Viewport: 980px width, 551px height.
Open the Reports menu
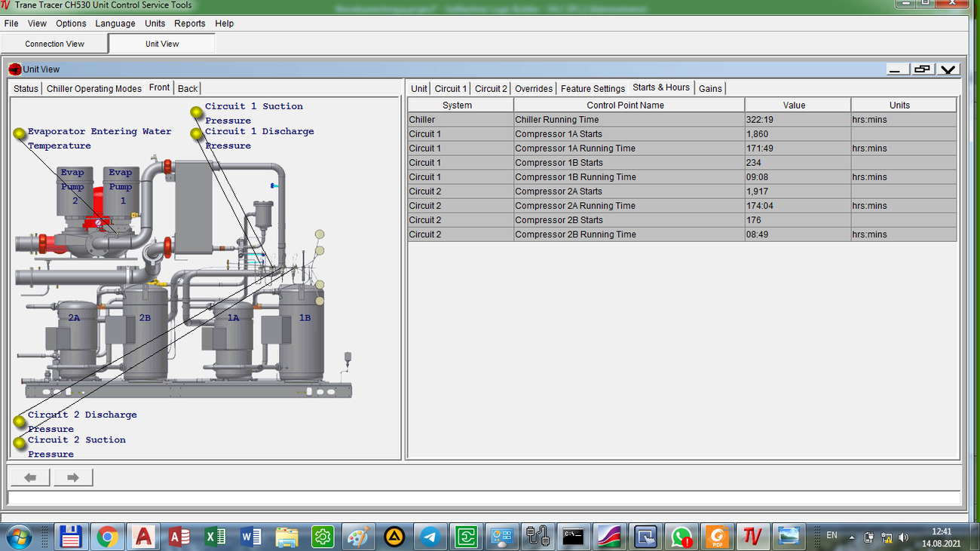190,23
